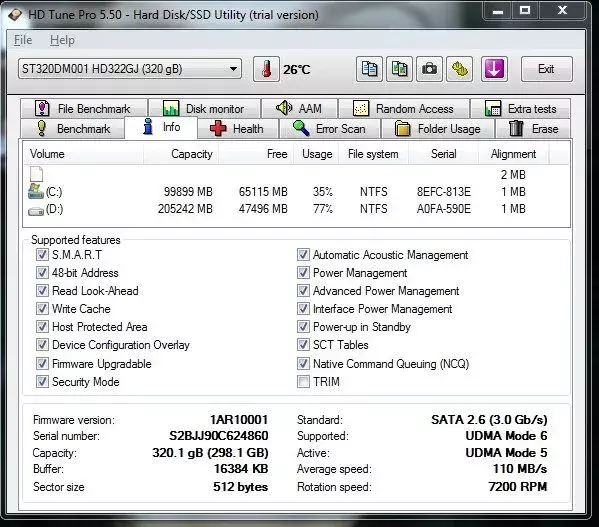The height and width of the screenshot is (527, 599).
Task: Toggle the Native Command Queuing (NCQ) checkbox
Action: coord(303,364)
